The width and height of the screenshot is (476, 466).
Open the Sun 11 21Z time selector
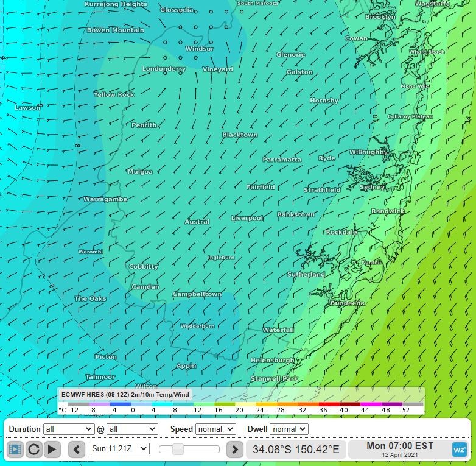tap(119, 449)
